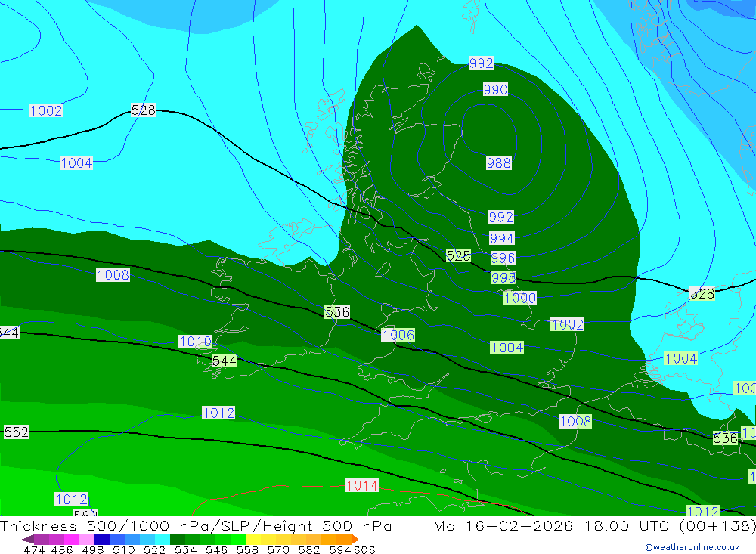Viewport: 756px width, 554px height.
Task: Select the 1010 isobar label
Action: pyautogui.click(x=195, y=342)
